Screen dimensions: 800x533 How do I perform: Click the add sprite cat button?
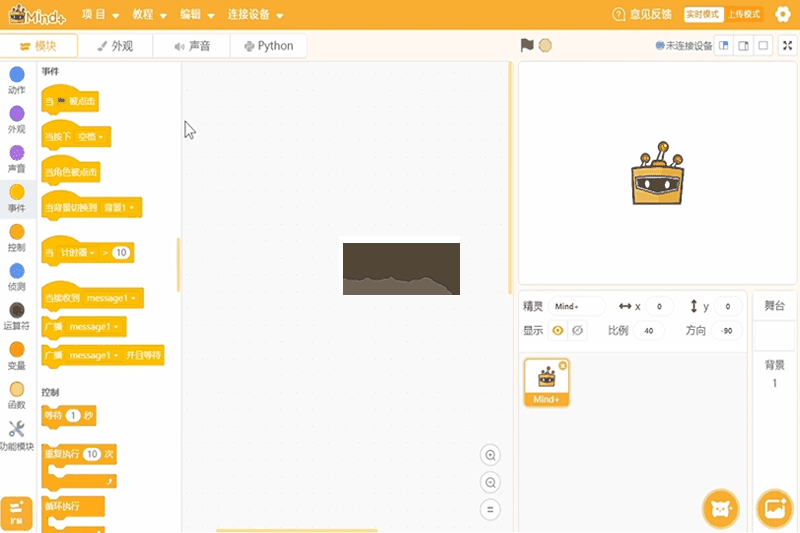[720, 508]
